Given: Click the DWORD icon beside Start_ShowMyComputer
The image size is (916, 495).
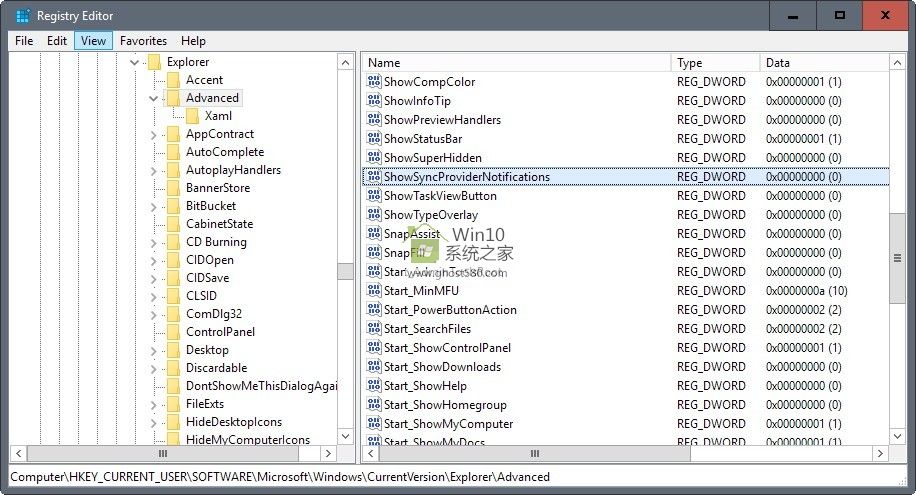Looking at the screenshot, I should (x=374, y=423).
